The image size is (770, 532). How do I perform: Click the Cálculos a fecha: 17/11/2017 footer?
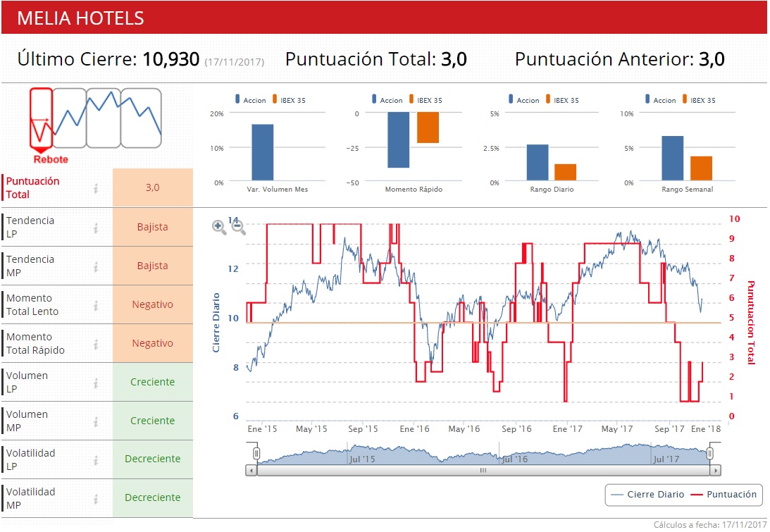[710, 525]
